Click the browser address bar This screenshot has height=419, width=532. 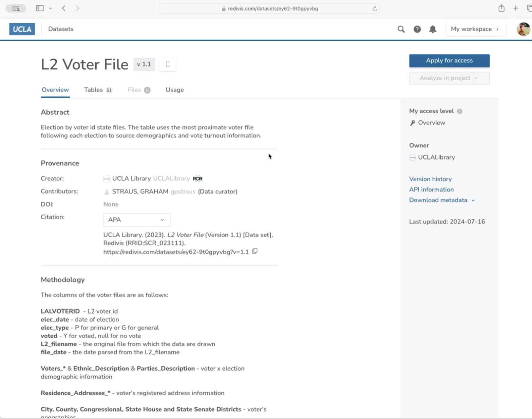tap(270, 8)
